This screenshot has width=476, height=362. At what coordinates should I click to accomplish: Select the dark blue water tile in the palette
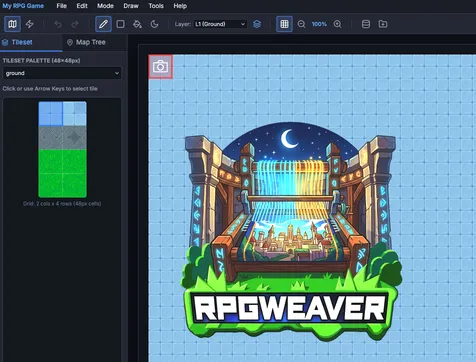click(50, 114)
